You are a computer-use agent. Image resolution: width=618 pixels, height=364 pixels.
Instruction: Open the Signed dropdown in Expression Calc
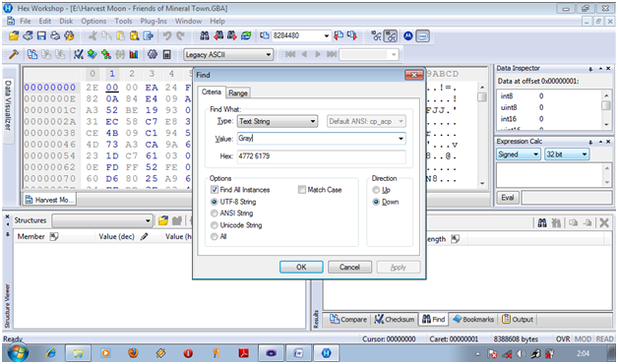[518, 154]
